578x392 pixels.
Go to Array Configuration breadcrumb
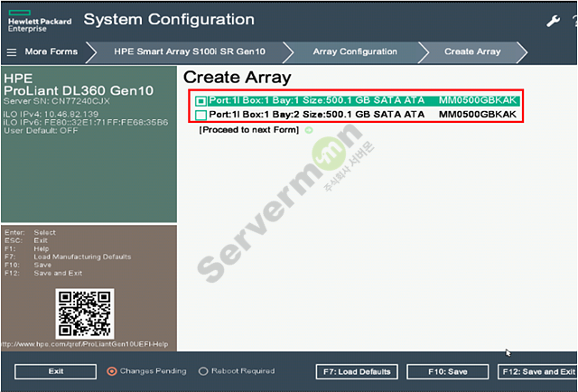click(355, 51)
